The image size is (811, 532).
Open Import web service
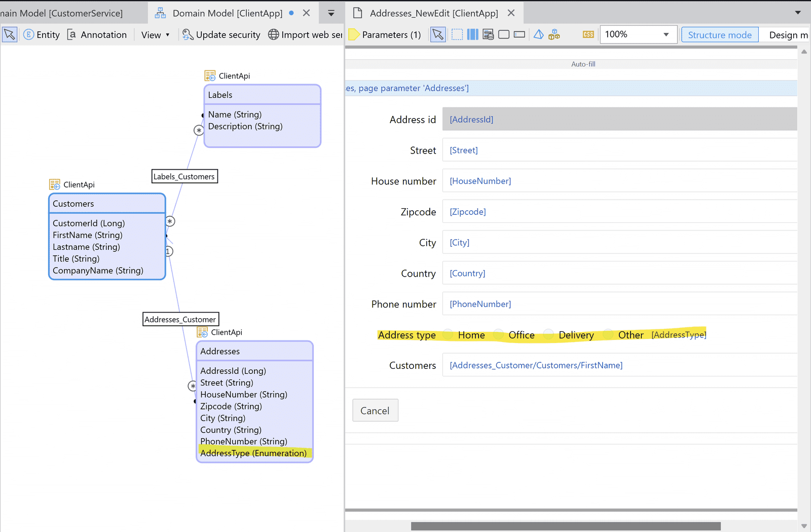[273, 34]
